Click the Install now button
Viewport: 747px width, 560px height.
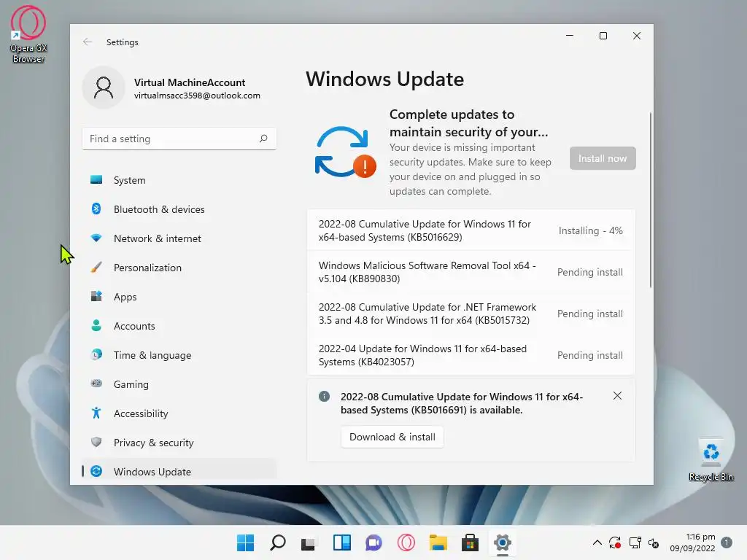click(x=603, y=158)
